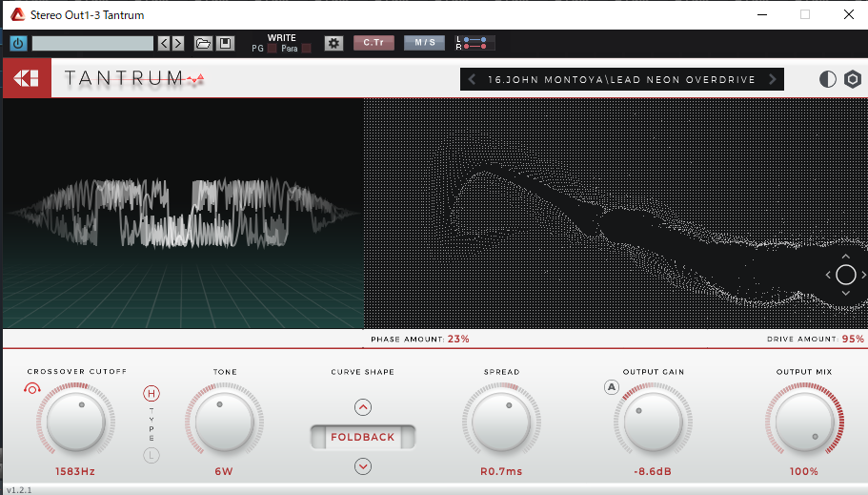The image size is (868, 495).
Task: Select previous Tantrum preset chevron
Action: 472,79
